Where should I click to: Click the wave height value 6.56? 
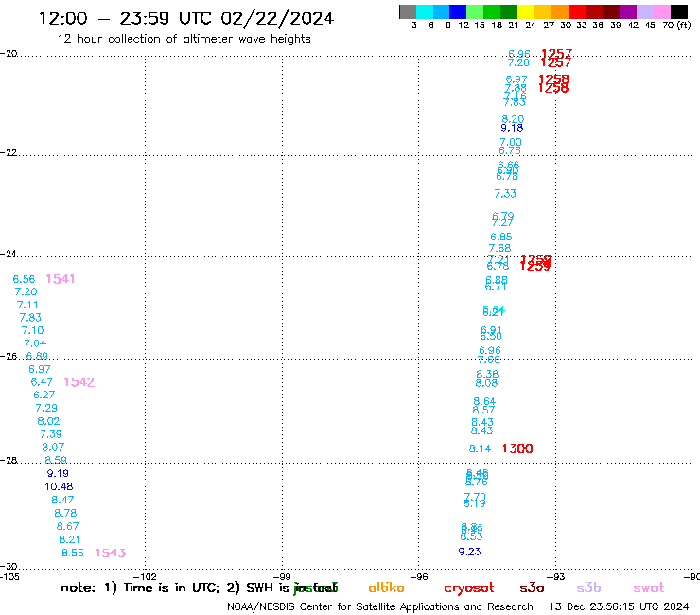point(24,279)
